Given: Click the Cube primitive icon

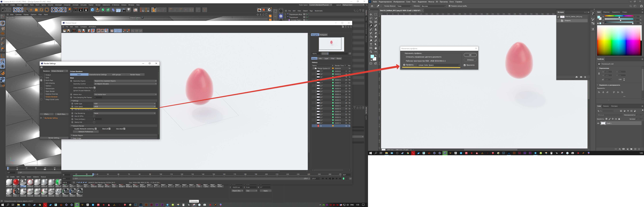Looking at the screenshot, I should (92, 10).
